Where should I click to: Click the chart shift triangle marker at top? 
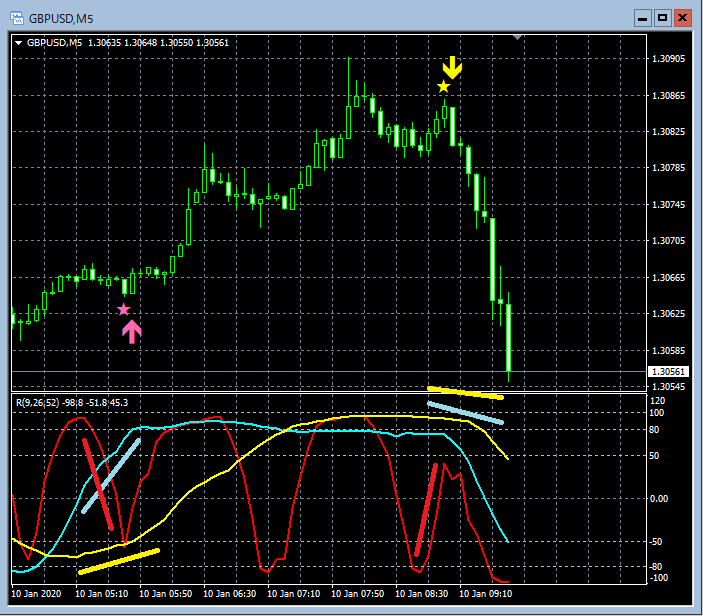517,38
